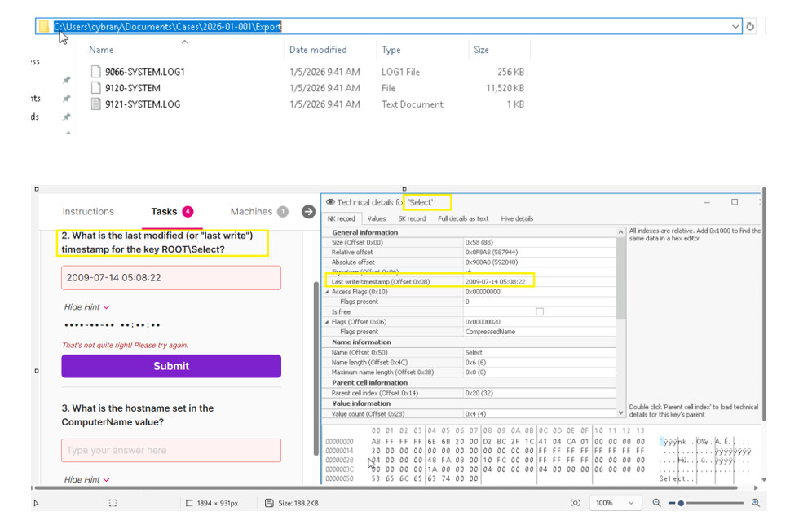The image size is (812, 529).
Task: Open the Hive details tab
Action: (x=517, y=218)
